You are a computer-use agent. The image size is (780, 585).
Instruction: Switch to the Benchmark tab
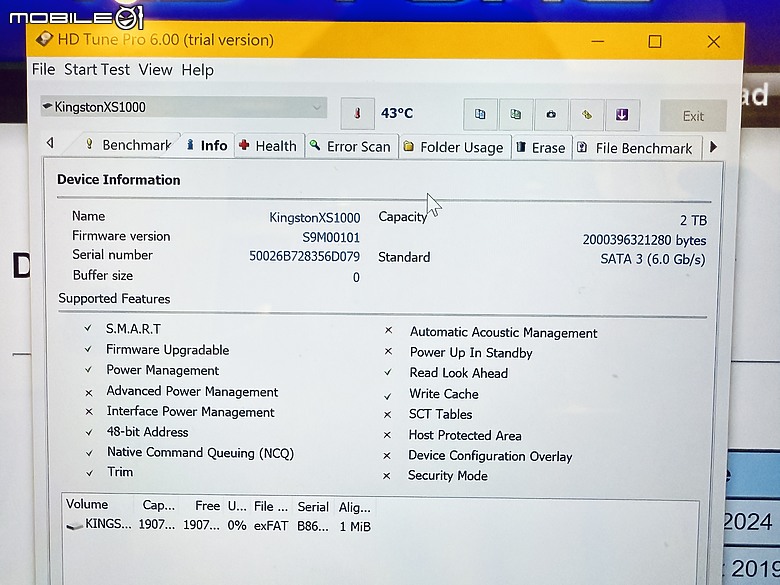click(x=128, y=145)
